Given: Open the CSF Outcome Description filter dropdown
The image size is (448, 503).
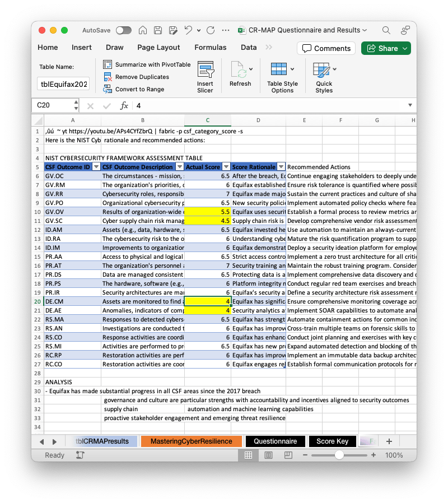Looking at the screenshot, I should pos(180,167).
